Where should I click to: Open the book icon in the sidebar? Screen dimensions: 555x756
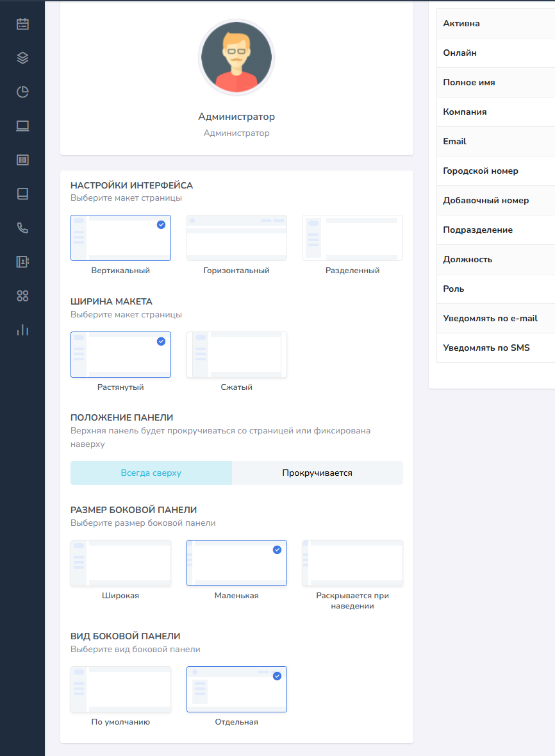pos(22,194)
